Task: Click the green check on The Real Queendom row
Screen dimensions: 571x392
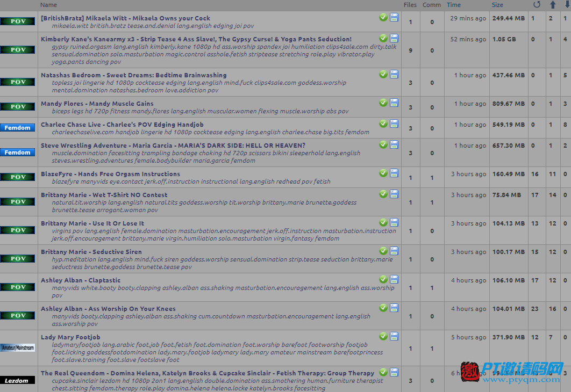Action: 383,372
